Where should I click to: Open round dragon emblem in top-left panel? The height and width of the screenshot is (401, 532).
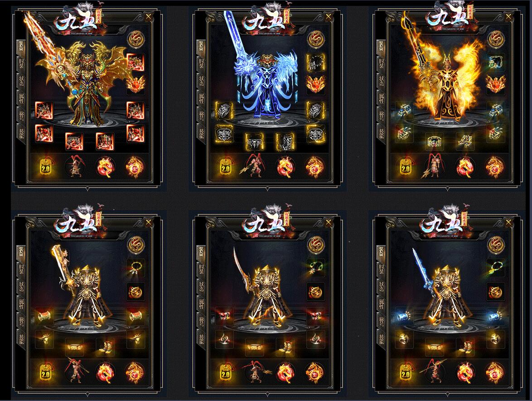point(136,39)
